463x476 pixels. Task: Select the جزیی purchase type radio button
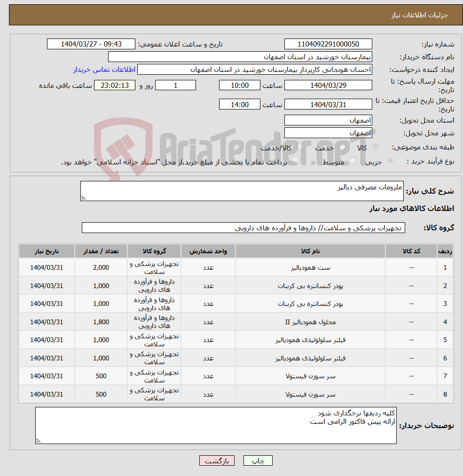tap(391, 161)
